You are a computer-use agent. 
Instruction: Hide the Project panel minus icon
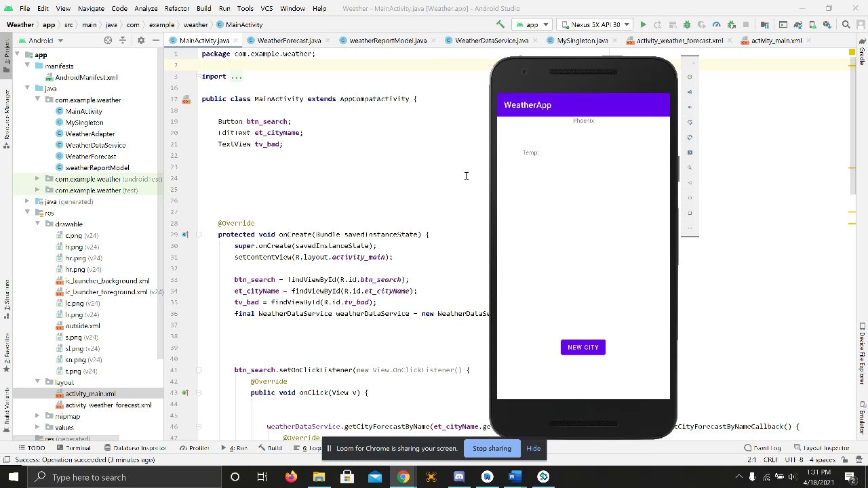coord(155,40)
